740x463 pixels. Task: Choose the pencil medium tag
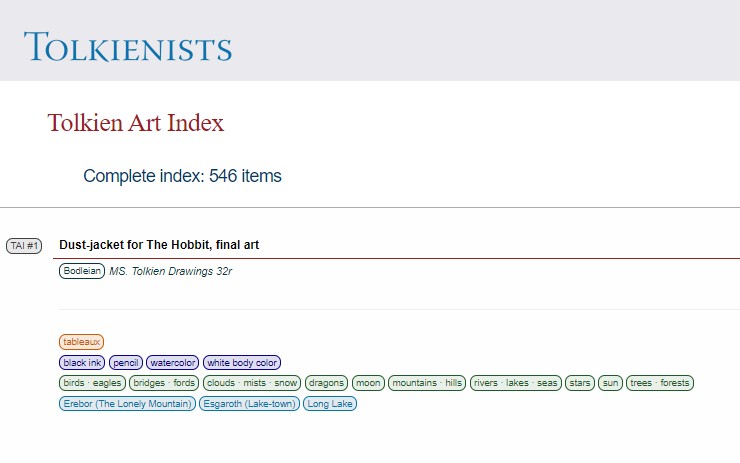(126, 363)
